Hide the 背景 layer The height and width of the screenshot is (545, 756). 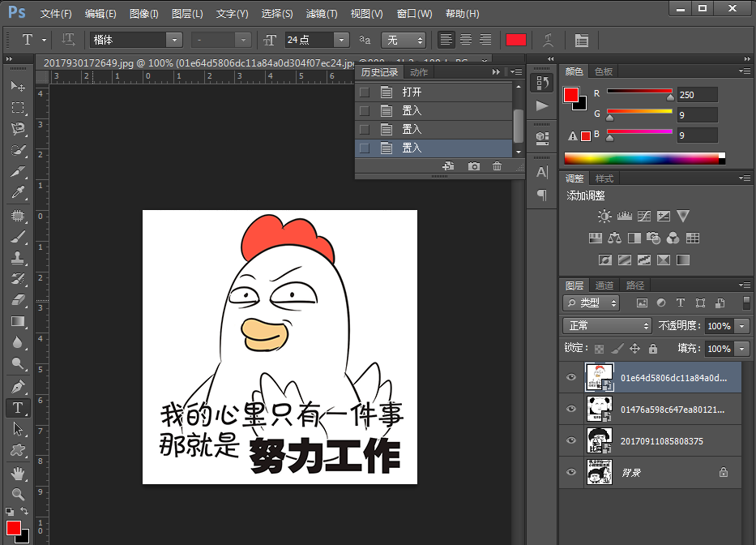(x=571, y=471)
